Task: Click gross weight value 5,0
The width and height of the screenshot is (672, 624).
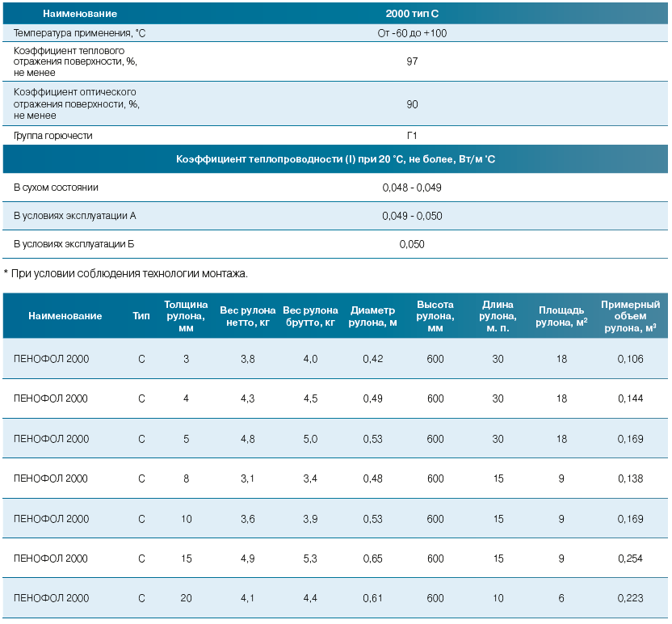Action: point(311,439)
